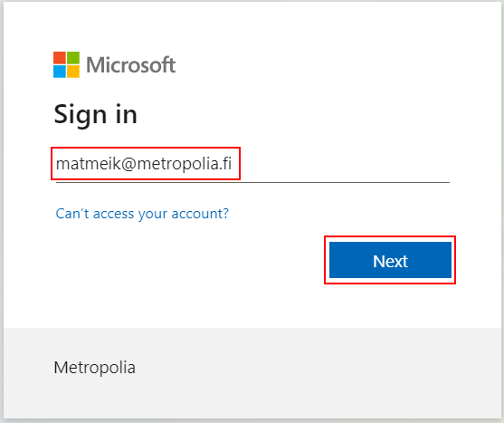
Task: Click the green square of the Microsoft logo
Action: [73, 58]
